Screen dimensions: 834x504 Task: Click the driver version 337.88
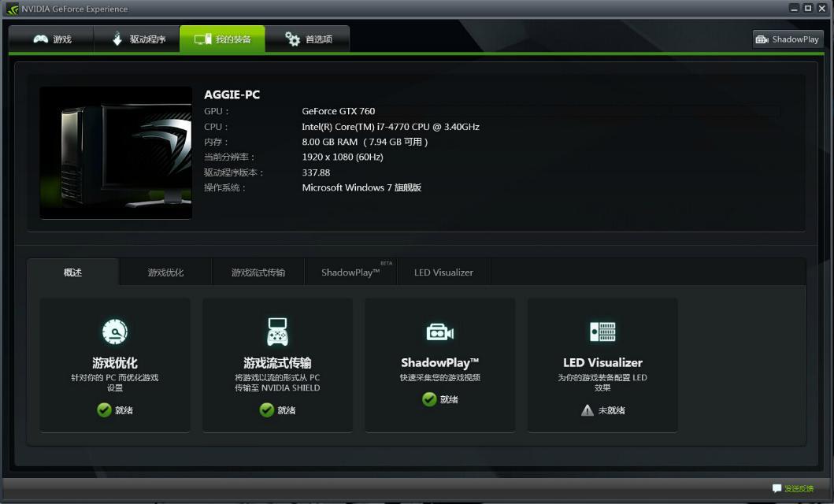(x=316, y=172)
